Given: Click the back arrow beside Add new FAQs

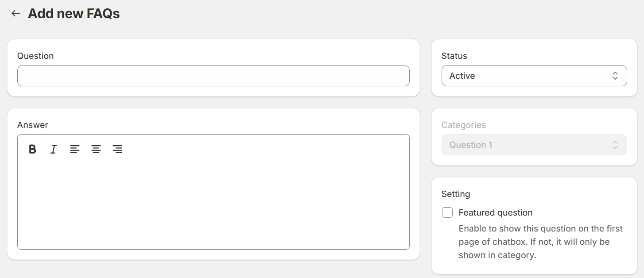Looking at the screenshot, I should click(x=16, y=14).
